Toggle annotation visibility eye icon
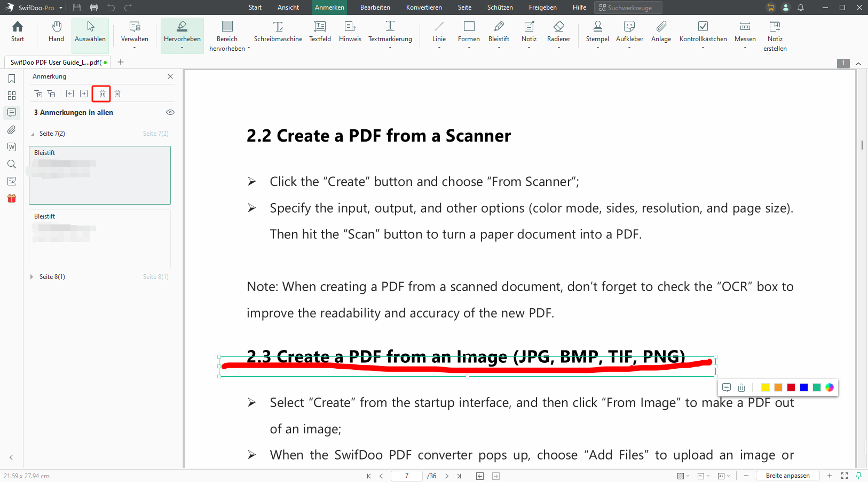 pos(170,112)
